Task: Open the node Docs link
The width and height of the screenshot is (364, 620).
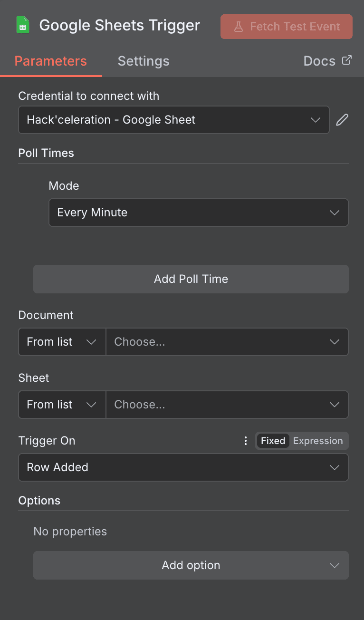Action: click(x=319, y=60)
